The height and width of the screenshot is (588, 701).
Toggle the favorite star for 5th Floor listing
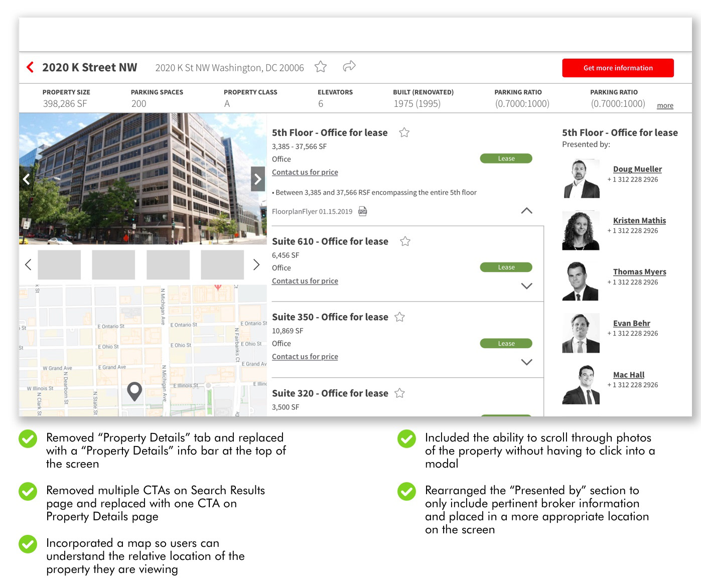404,132
